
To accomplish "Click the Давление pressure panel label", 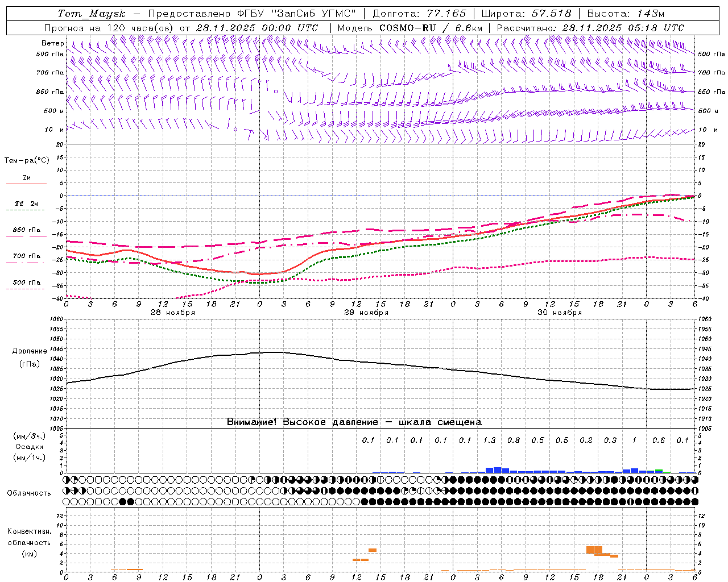I will (30, 351).
